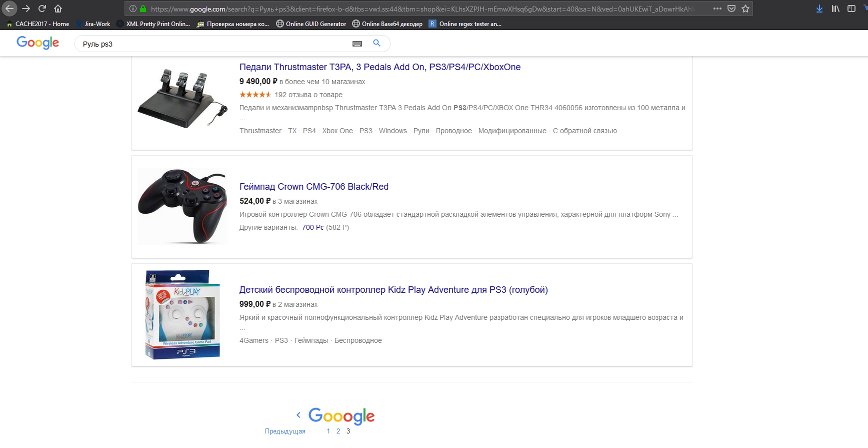Open XML Pretty Print Online bookmark
This screenshot has width=868, height=448.
[153, 24]
